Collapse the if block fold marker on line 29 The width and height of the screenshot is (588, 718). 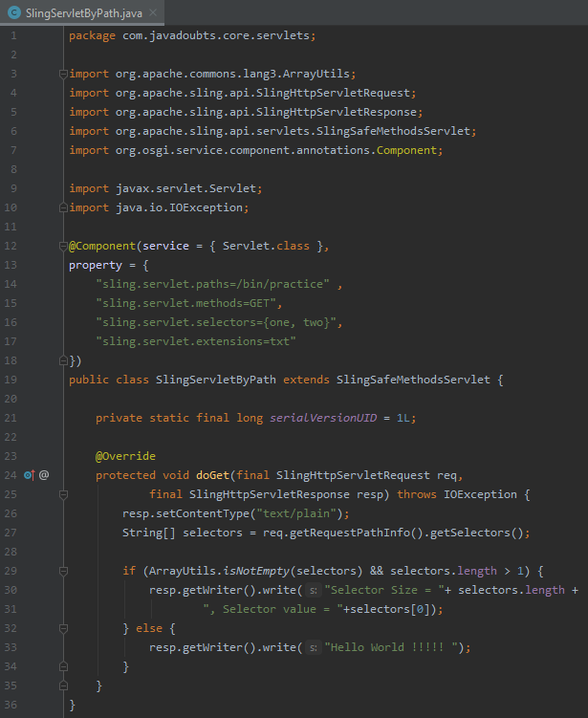64,571
